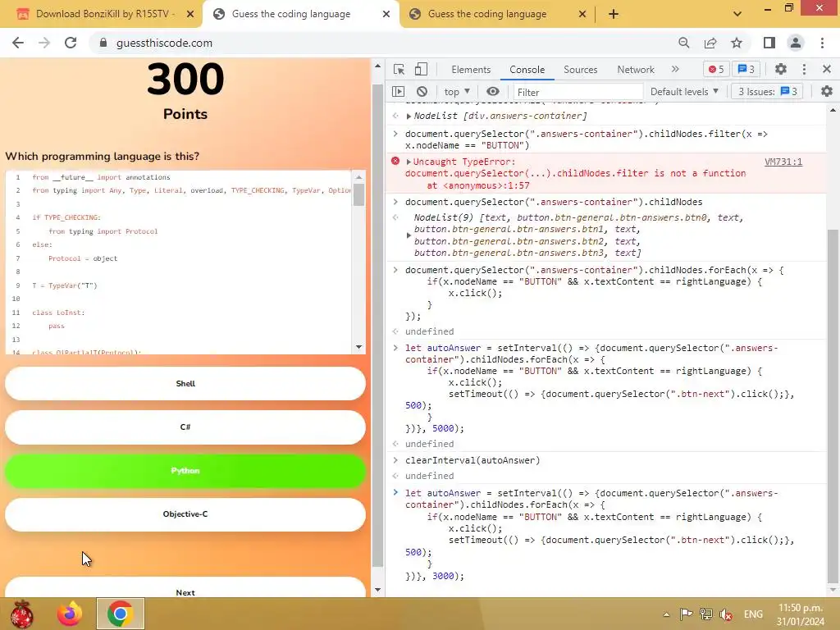The image size is (840, 630).
Task: Open the network tray icon
Action: point(706,614)
